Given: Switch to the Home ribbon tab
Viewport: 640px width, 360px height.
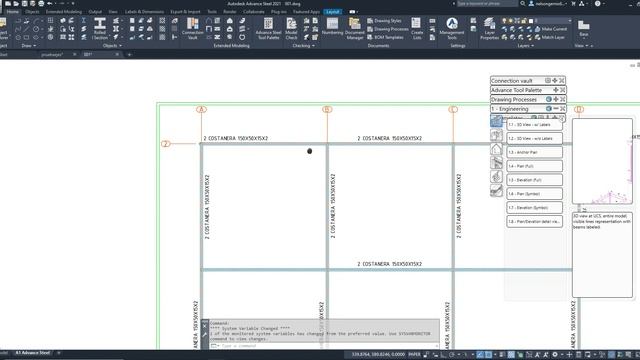Looking at the screenshot, I should point(13,12).
